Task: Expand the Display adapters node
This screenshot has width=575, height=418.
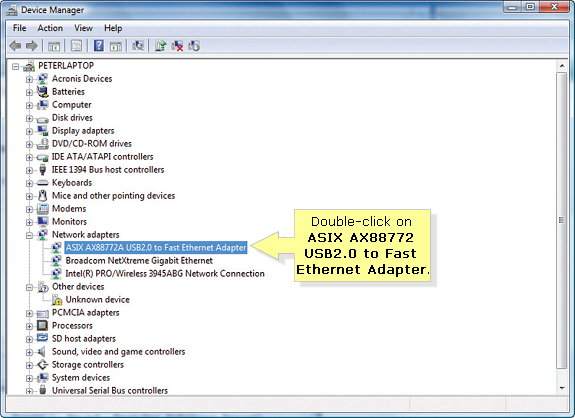Action: click(29, 131)
